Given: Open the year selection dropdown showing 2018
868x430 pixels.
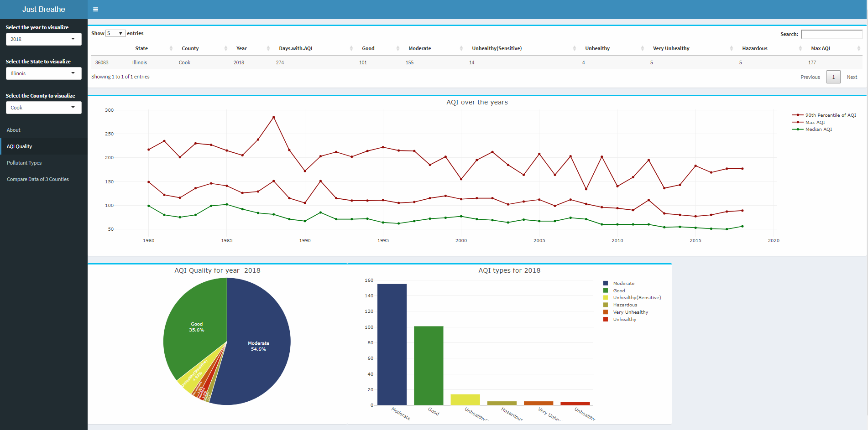Looking at the screenshot, I should point(43,39).
